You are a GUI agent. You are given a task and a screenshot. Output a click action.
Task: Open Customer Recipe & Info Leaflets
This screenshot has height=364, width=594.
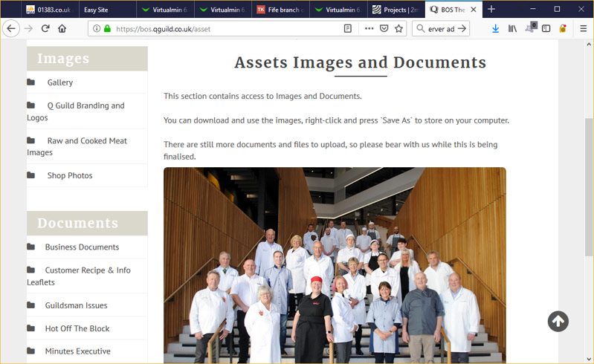pos(78,276)
